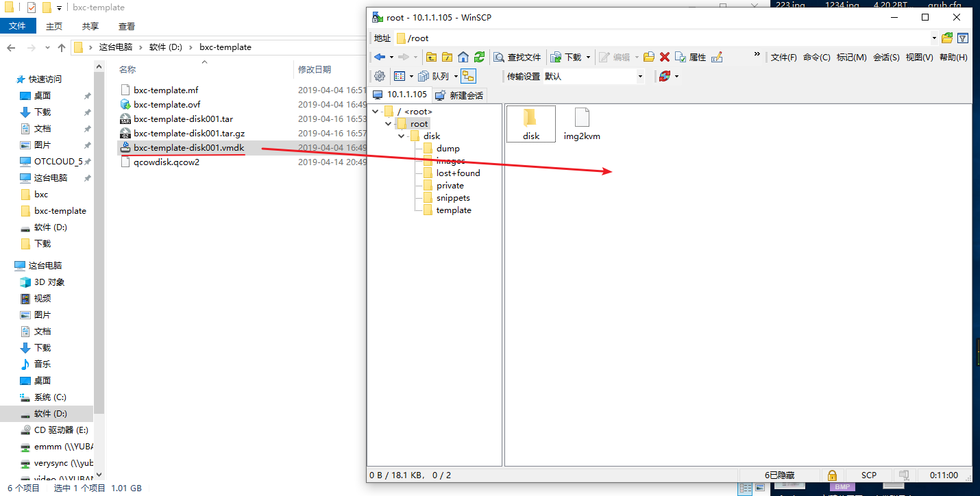The height and width of the screenshot is (496, 980).
Task: Open root directory icon in WinSCP toolbar
Action: coord(448,57)
